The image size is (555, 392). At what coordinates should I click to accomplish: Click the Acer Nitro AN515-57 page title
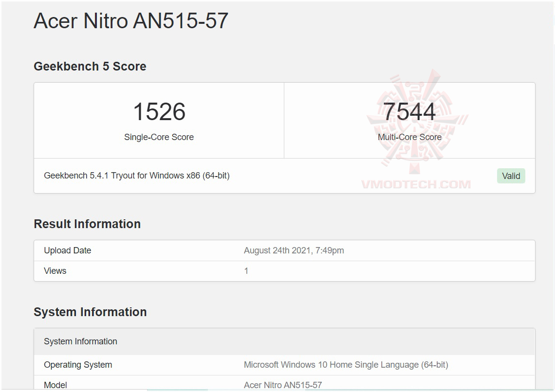tap(131, 21)
